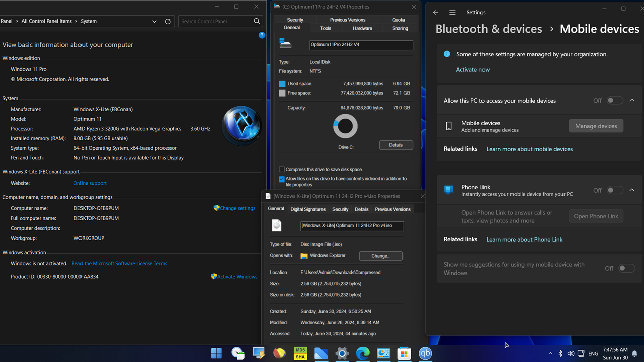Switch to the Digital Signatures tab
The image size is (644, 362).
point(307,209)
